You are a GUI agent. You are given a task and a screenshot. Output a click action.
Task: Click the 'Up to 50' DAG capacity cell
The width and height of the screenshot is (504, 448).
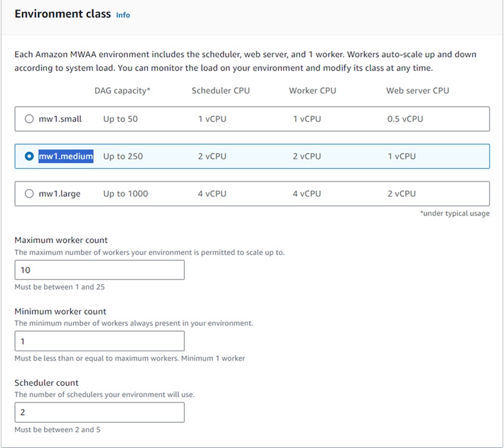120,119
